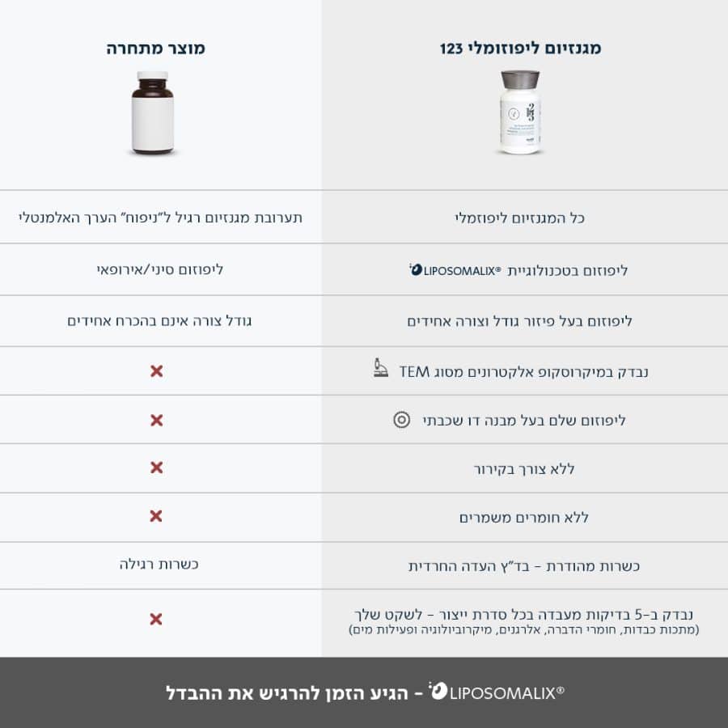Click the red X in the TEM microscope row

(157, 371)
